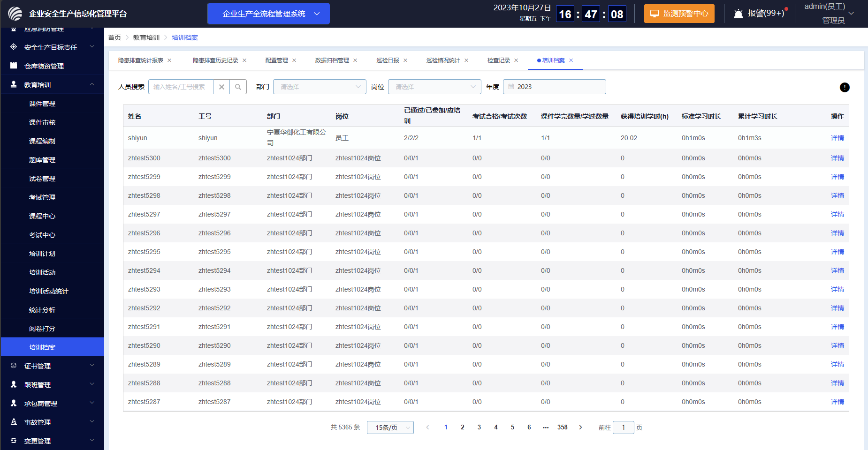Image resolution: width=868 pixels, height=450 pixels.
Task: Close the 巡检情况统计 tab
Action: [466, 60]
